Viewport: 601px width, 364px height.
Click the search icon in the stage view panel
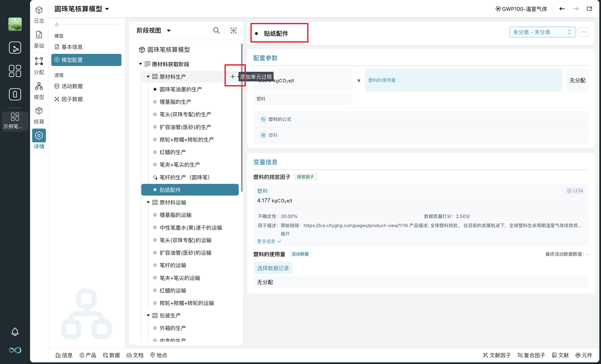tap(216, 30)
